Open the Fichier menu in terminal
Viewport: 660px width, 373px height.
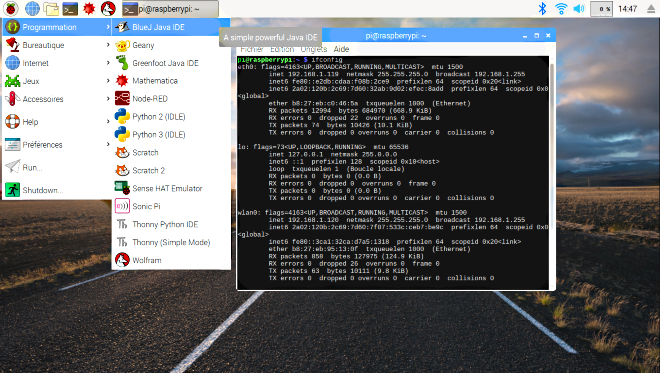click(x=252, y=49)
